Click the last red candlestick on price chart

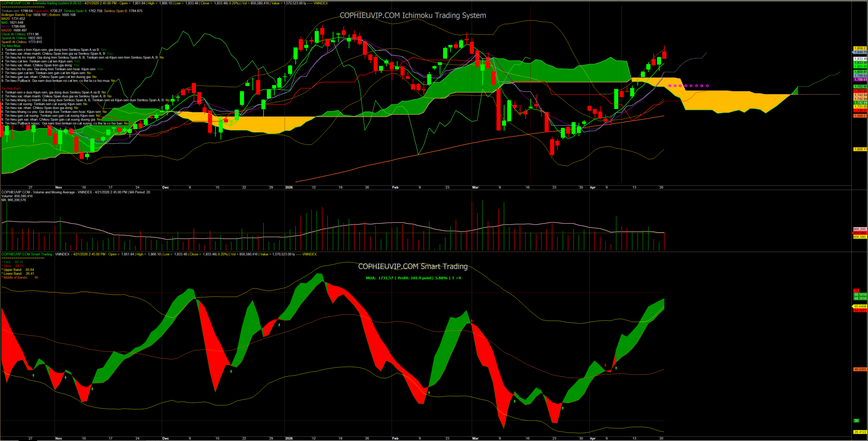click(x=664, y=55)
